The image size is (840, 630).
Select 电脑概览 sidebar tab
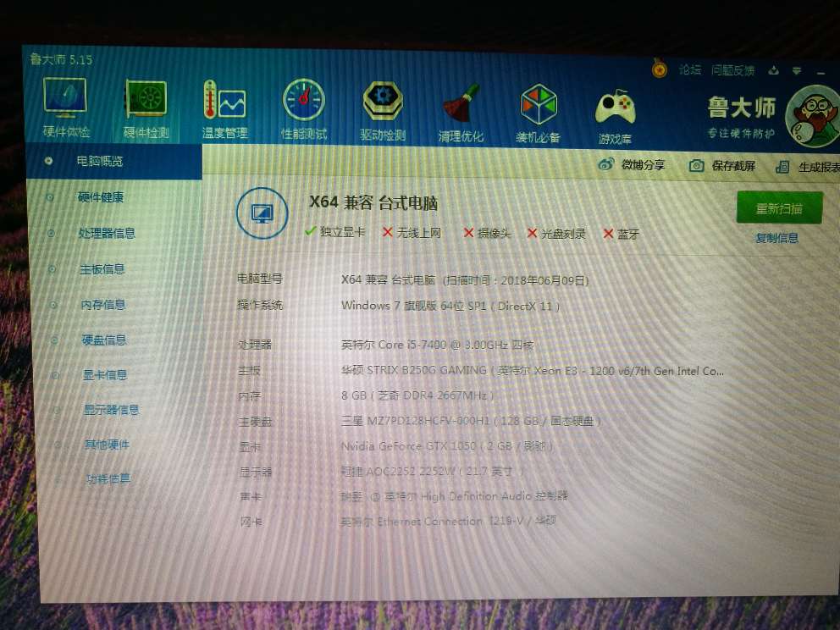[x=113, y=161]
